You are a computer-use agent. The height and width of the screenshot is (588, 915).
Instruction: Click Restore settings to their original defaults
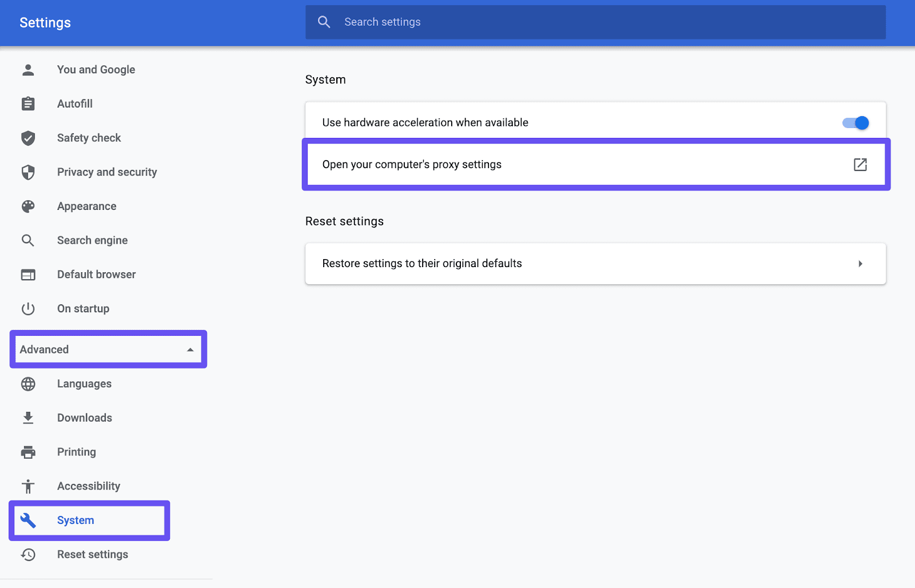(x=422, y=264)
